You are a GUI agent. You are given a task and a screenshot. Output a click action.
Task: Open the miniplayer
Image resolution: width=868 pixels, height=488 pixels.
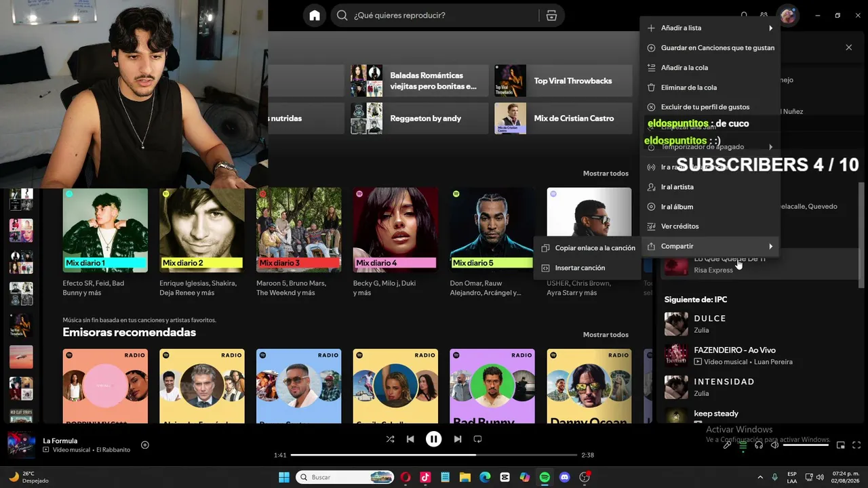(x=841, y=445)
